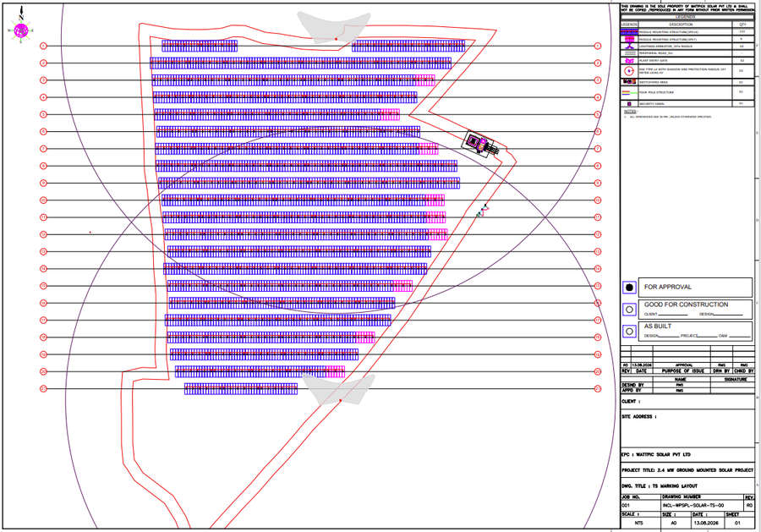Click the row 5 circle marker on the left
Image resolution: width=761 pixels, height=532 pixels.
pyautogui.click(x=43, y=114)
